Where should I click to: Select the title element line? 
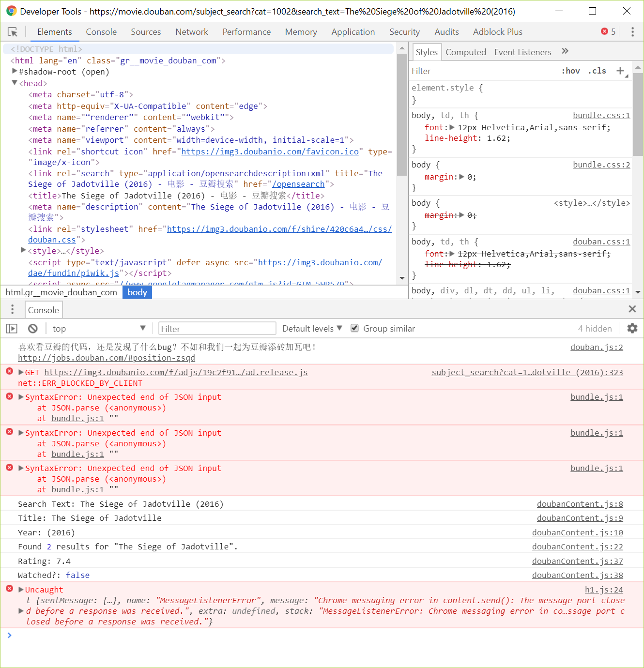click(x=176, y=196)
